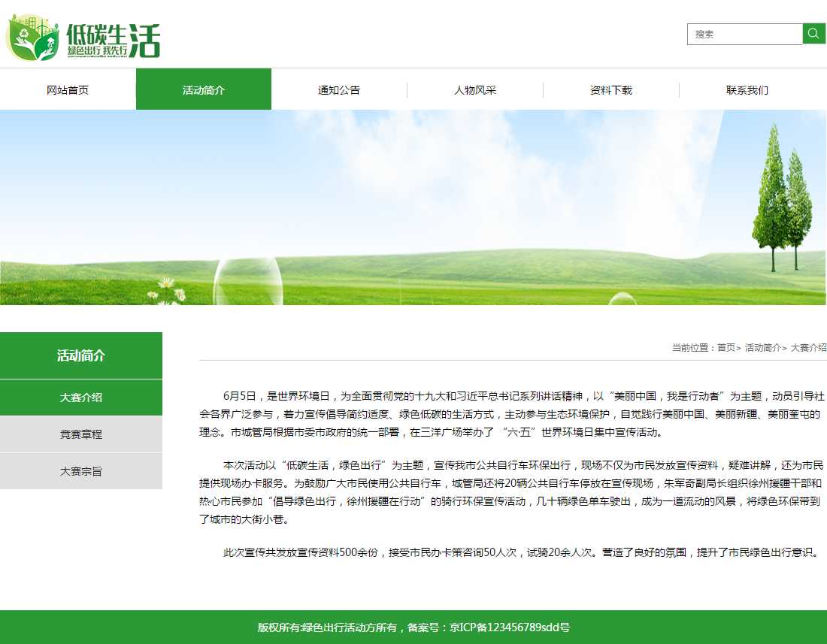Viewport: 827px width, 644px height.
Task: Click the 首页 breadcrumb link
Action: click(726, 348)
